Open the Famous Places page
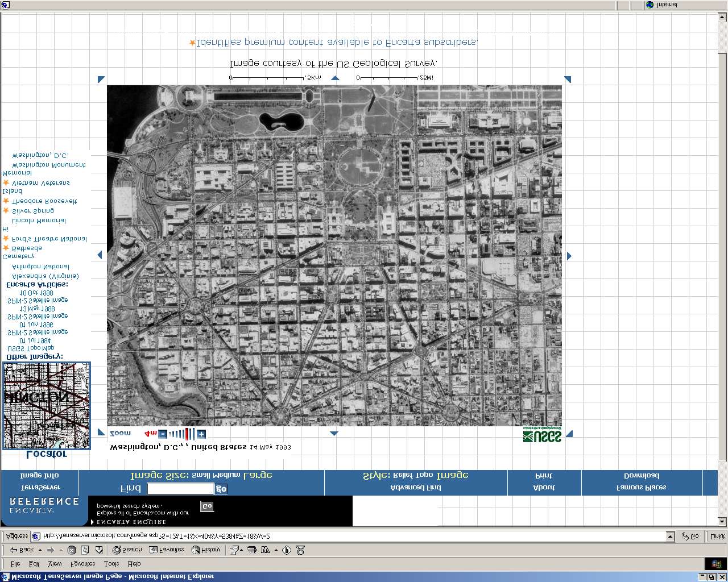 pos(642,488)
